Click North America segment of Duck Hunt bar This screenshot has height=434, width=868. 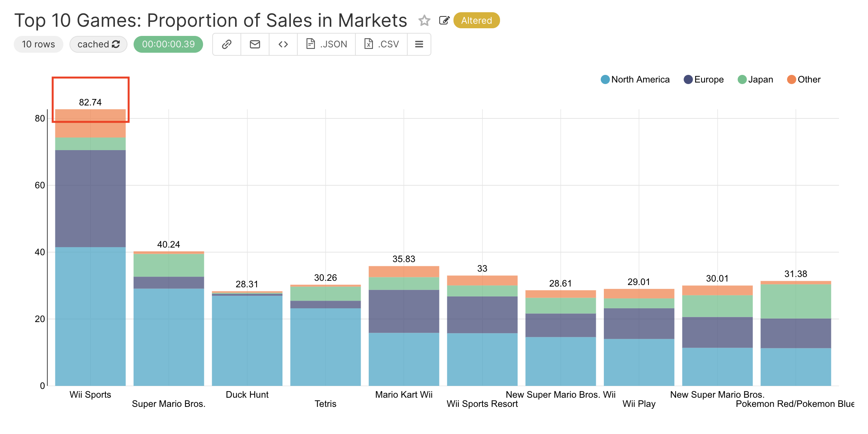(x=247, y=341)
